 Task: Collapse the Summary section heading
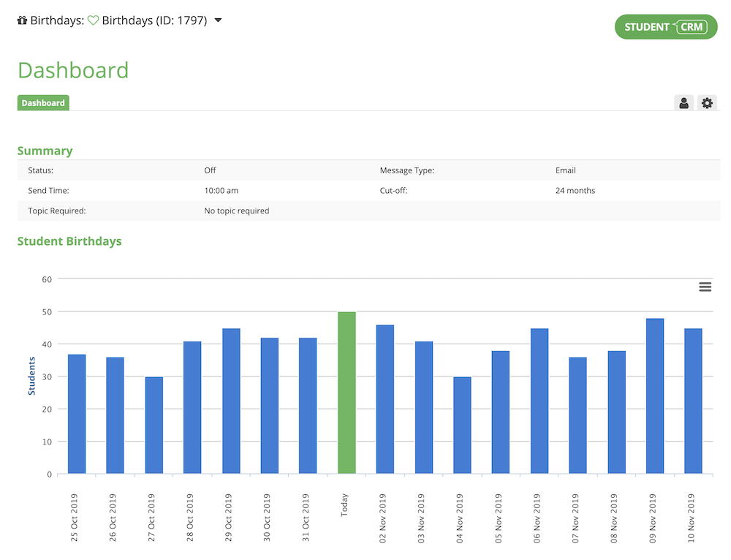45,151
